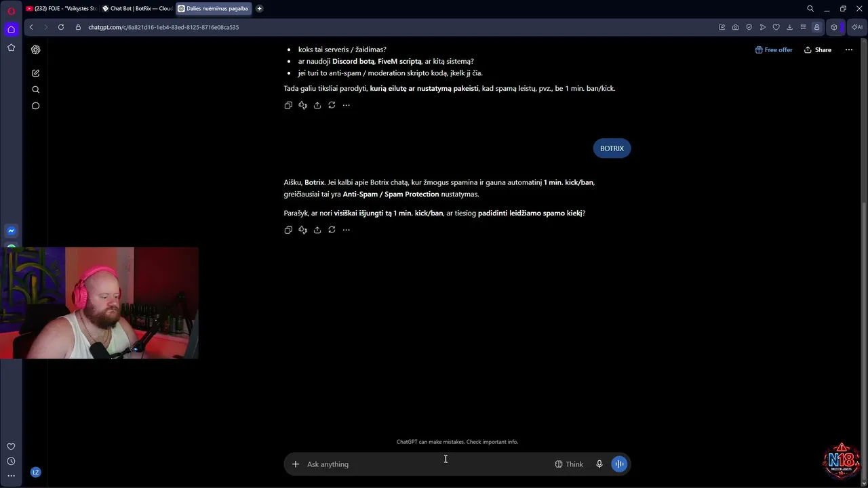Screen dimensions: 868x488
Task: Toggle Think mode in the composer
Action: pos(569,464)
